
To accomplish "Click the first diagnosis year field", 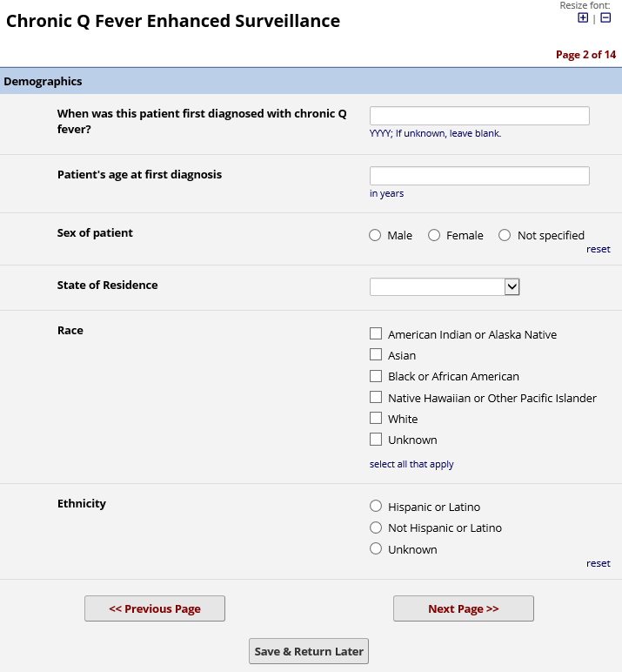I will click(x=479, y=116).
